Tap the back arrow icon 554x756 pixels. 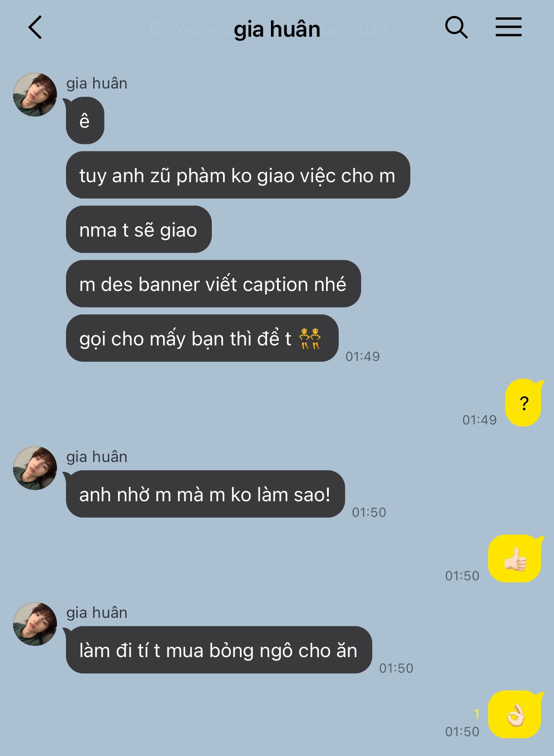[35, 28]
